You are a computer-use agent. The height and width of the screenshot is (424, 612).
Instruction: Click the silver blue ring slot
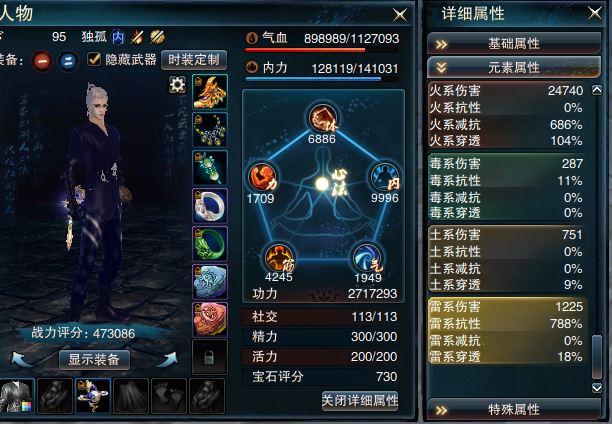[x=210, y=206]
